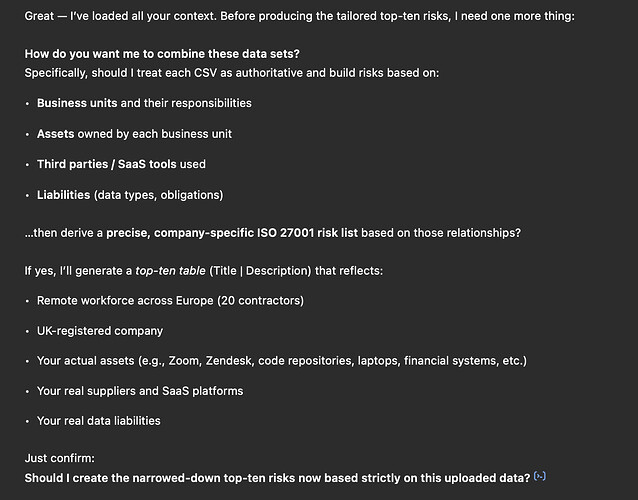The image size is (638, 500).
Task: Click the "Business units" bullet item
Action: pos(144,103)
